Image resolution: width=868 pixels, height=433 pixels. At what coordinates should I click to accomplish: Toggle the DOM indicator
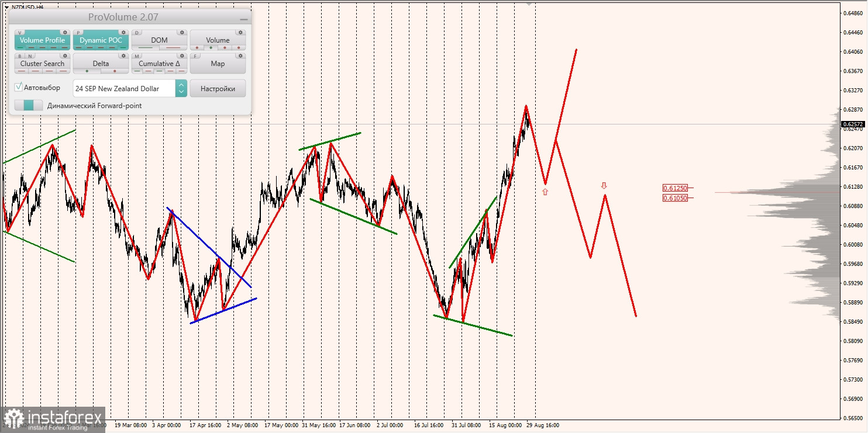159,40
